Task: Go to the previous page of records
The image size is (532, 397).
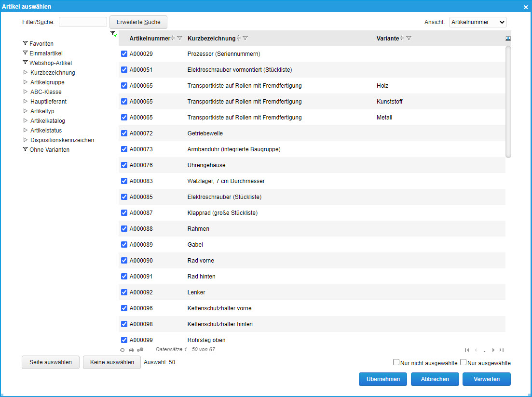Action: pos(476,350)
